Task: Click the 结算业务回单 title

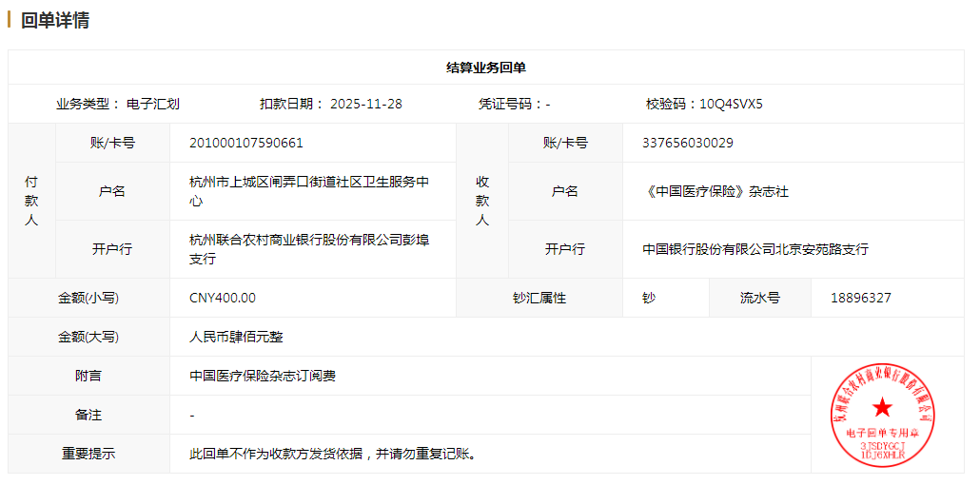Action: [x=486, y=68]
